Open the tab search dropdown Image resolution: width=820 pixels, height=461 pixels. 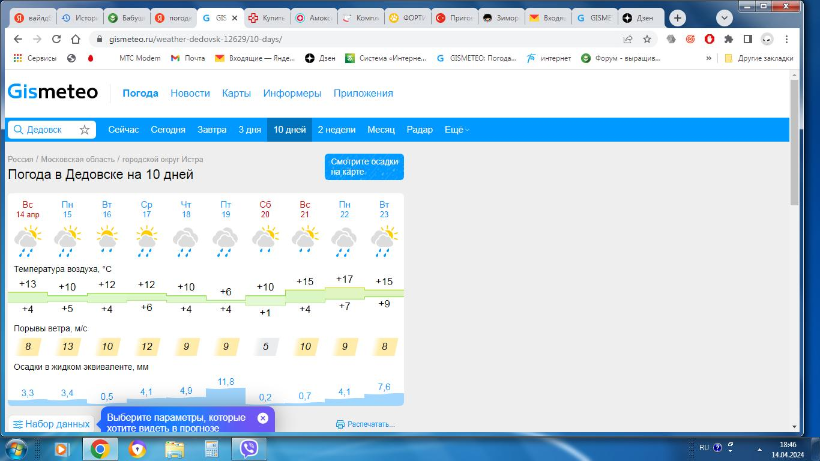[x=724, y=18]
